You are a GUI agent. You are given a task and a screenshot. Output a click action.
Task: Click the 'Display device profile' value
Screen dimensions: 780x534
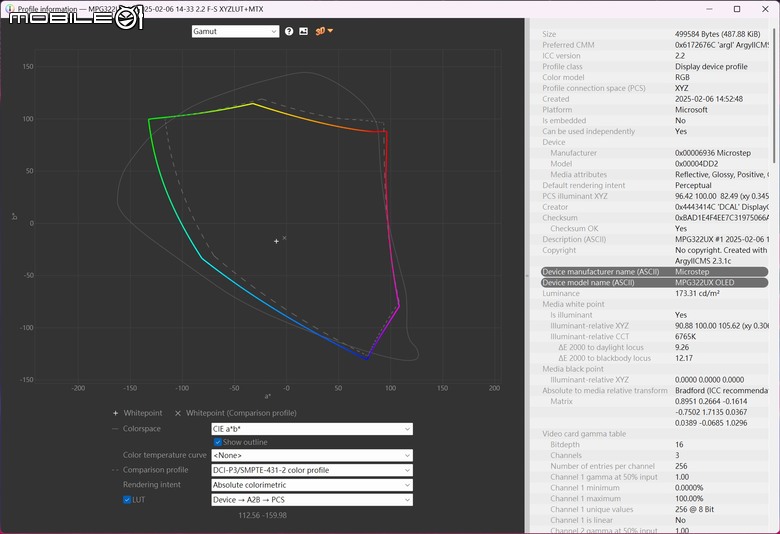click(711, 67)
